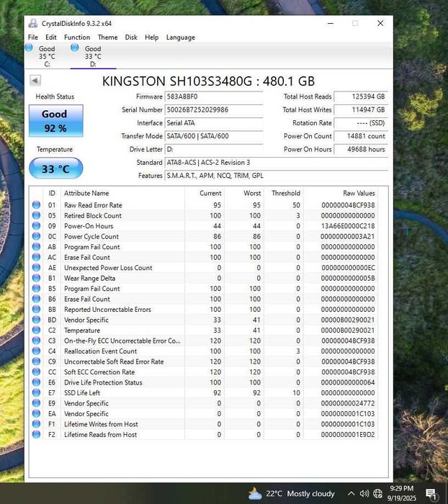Viewport: 448px width, 504px height.
Task: Click status orb for Reallocation Event Count
Action: (x=36, y=351)
